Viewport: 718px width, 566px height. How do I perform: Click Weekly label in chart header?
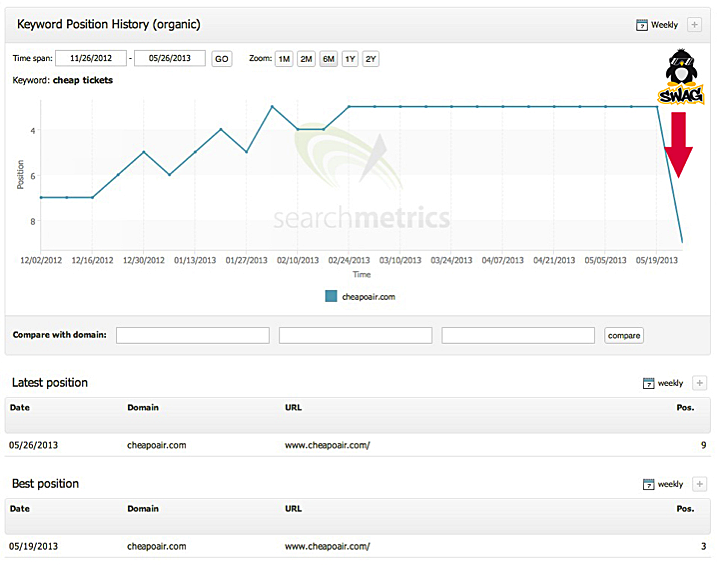[x=664, y=25]
